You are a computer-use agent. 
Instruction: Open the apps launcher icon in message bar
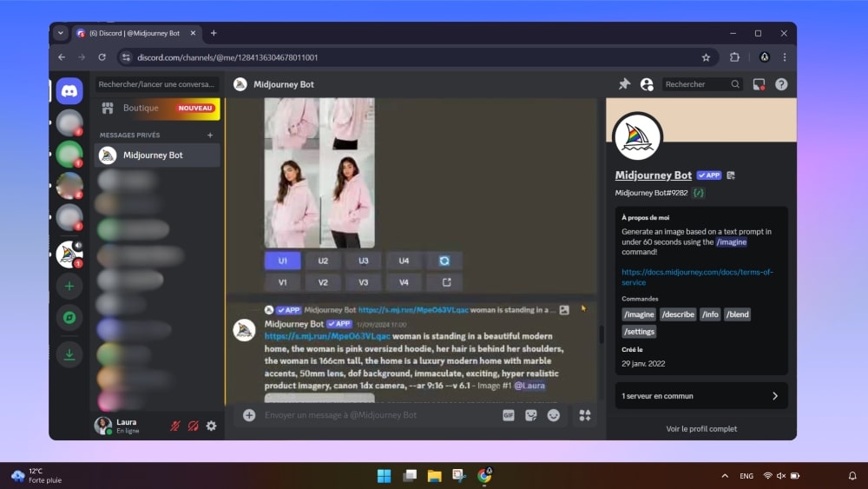point(585,415)
